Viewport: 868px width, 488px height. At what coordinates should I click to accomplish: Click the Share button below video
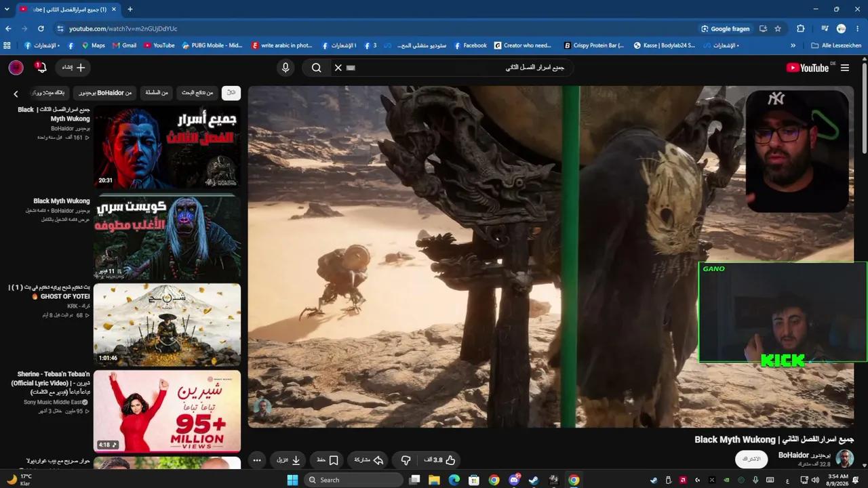pos(369,460)
